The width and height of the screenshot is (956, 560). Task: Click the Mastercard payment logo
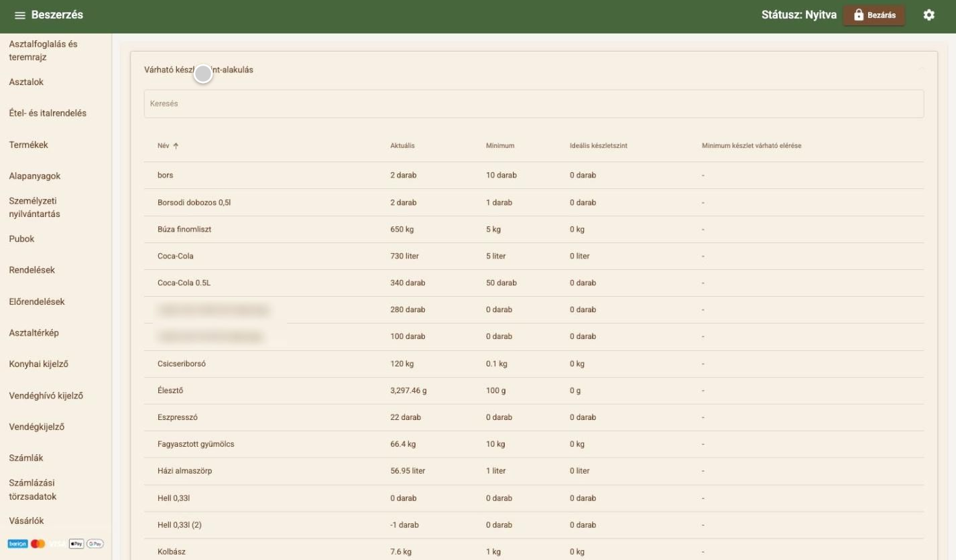coord(38,544)
